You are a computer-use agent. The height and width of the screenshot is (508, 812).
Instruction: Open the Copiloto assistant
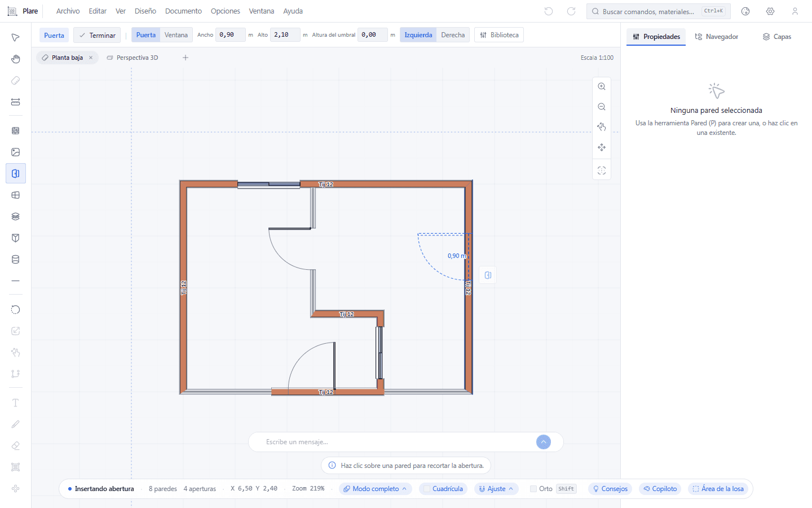coord(660,489)
